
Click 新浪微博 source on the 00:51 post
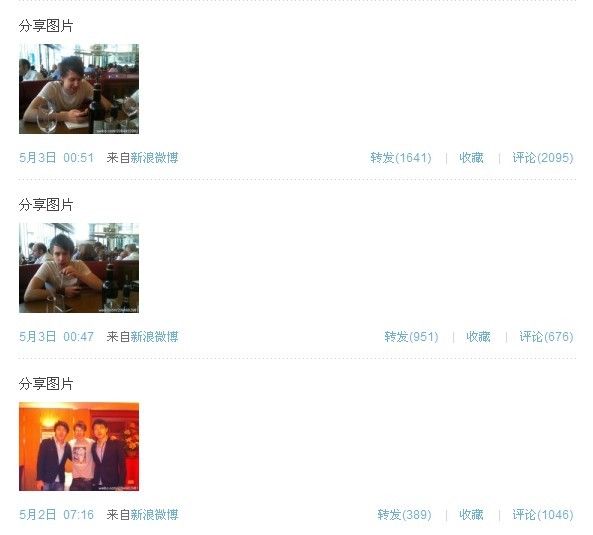point(154,158)
